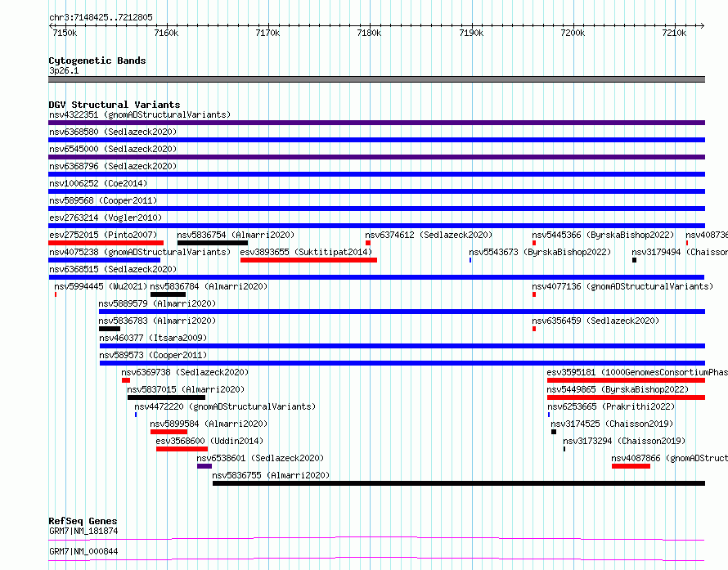This screenshot has height=570, width=728.
Task: Click the nsv5994445 (Wu2021) red tick
Action: (56, 294)
